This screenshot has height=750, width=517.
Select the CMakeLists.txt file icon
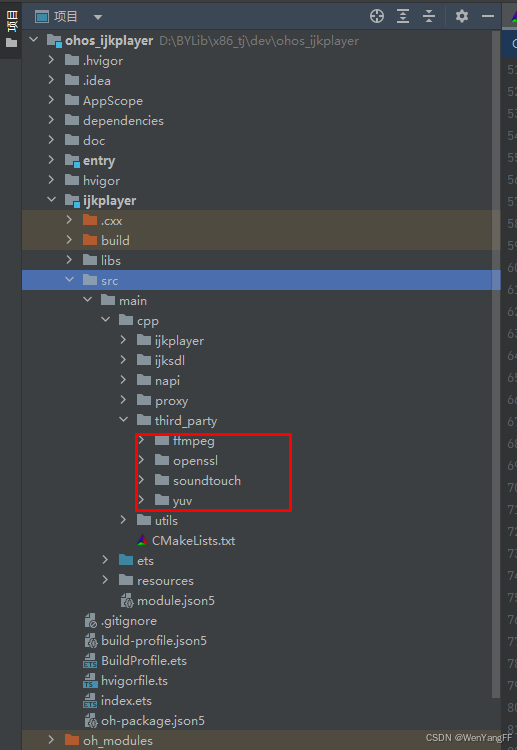tap(143, 540)
